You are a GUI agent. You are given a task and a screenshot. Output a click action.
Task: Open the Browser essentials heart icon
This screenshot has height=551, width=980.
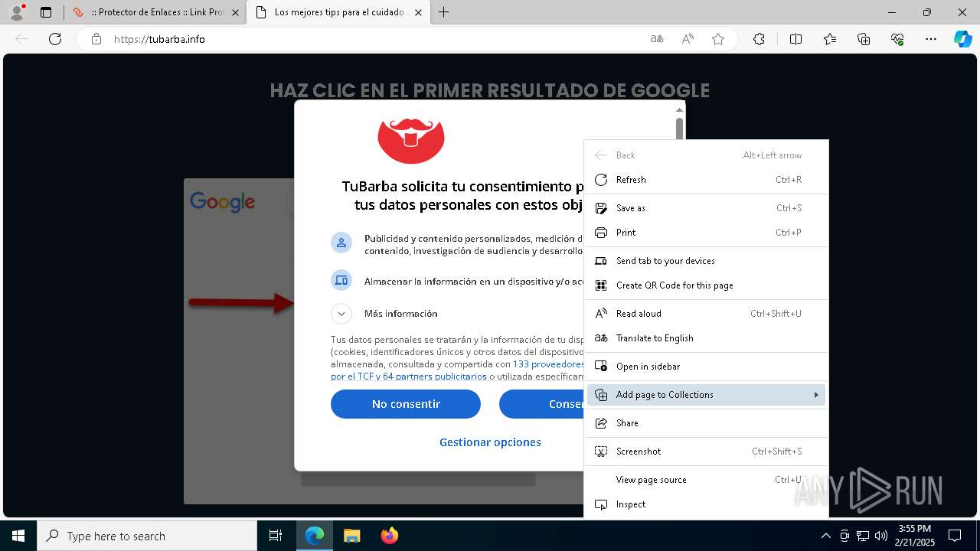tap(897, 39)
